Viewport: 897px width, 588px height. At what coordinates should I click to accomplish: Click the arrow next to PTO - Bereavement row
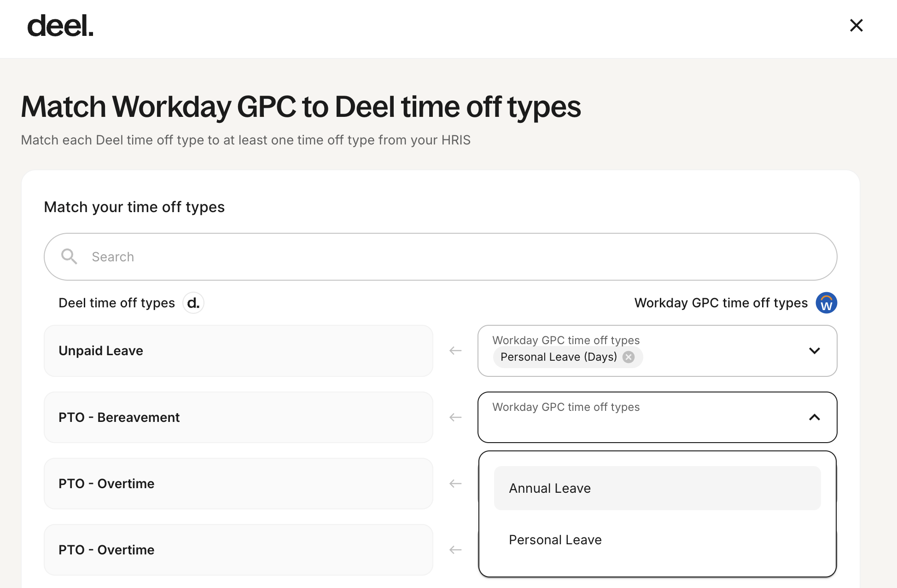(x=455, y=417)
